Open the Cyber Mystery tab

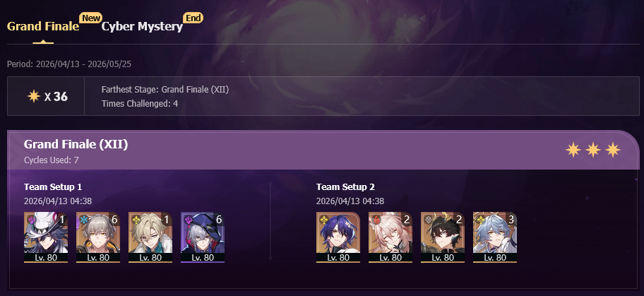pyautogui.click(x=142, y=26)
